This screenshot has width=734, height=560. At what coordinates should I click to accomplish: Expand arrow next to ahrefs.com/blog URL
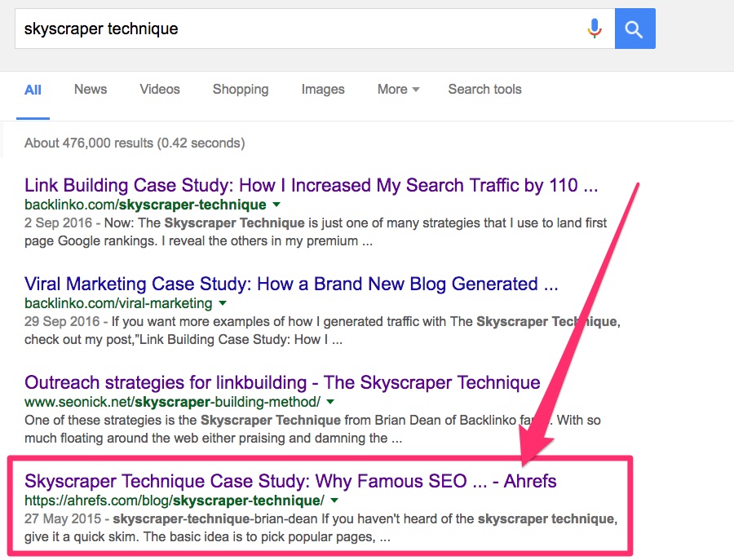click(334, 500)
